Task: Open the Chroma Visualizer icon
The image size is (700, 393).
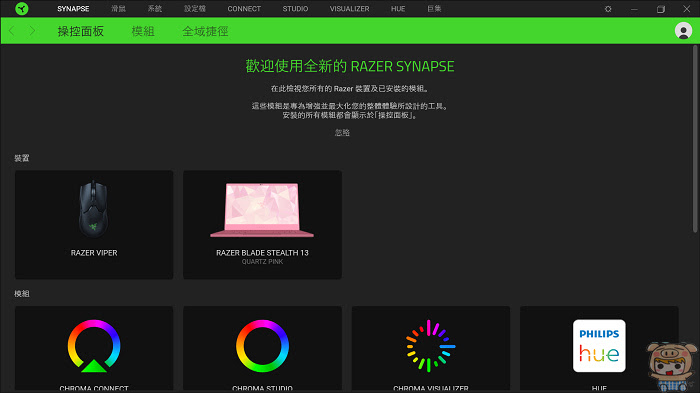Action: pyautogui.click(x=430, y=346)
